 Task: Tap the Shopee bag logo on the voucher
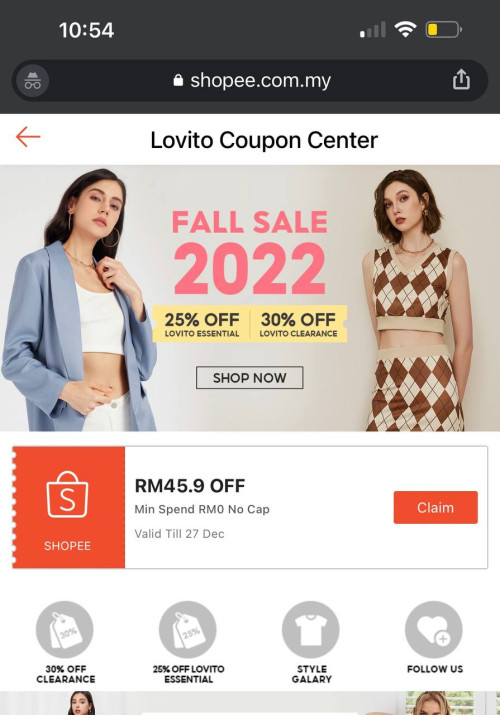(67, 495)
